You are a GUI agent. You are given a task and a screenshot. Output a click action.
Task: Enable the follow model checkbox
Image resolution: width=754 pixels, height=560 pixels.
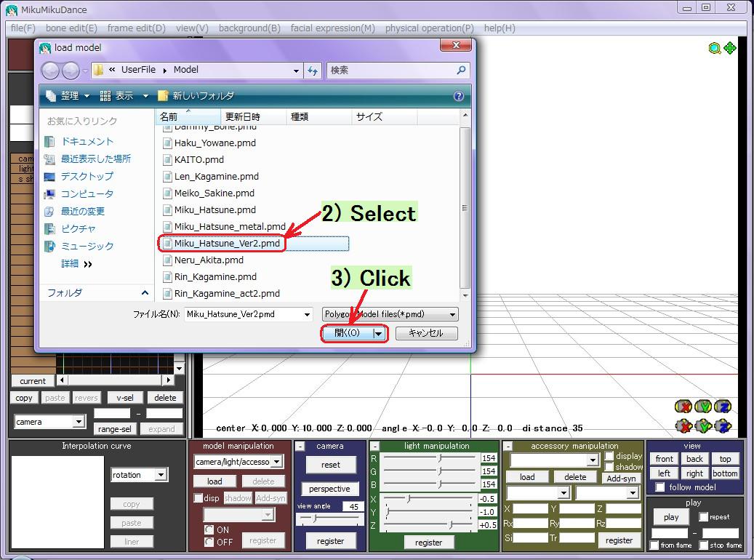pos(661,487)
